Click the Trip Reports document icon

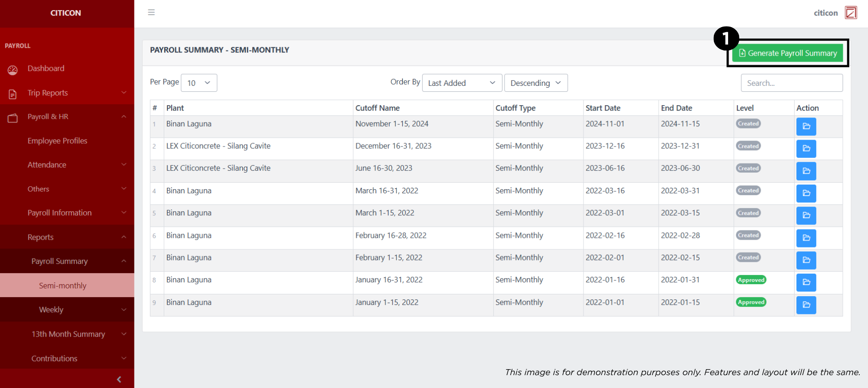(x=13, y=94)
